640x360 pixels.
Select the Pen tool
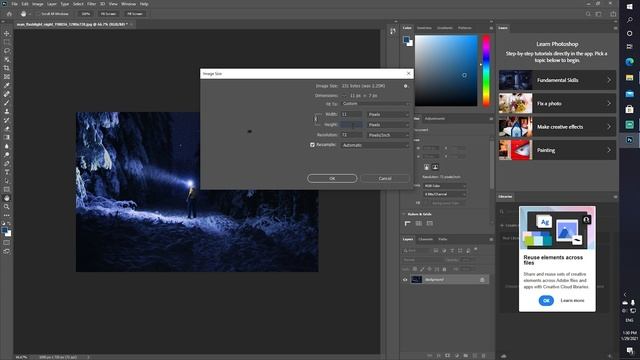coord(7,164)
